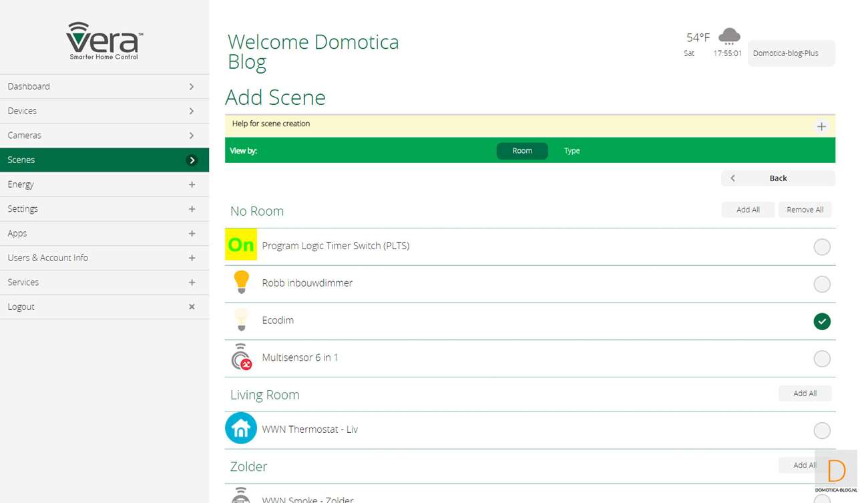This screenshot has width=868, height=503.
Task: Click the cloud weather icon
Action: point(729,37)
